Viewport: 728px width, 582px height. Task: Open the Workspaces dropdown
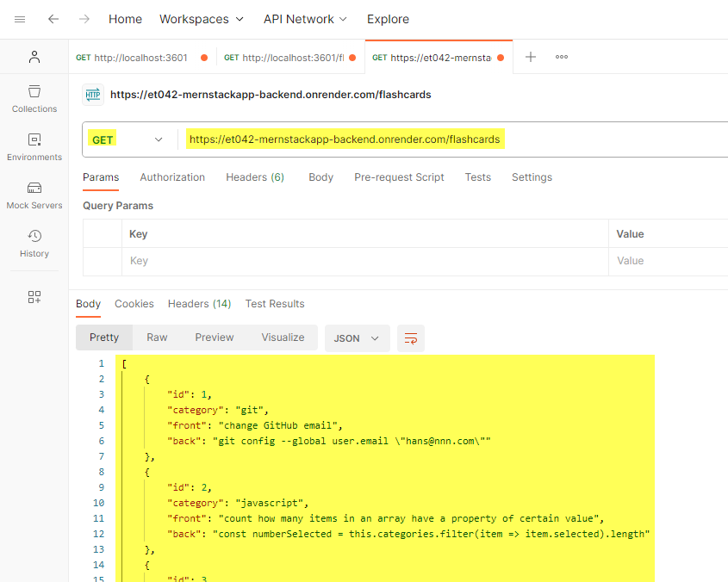pos(202,19)
